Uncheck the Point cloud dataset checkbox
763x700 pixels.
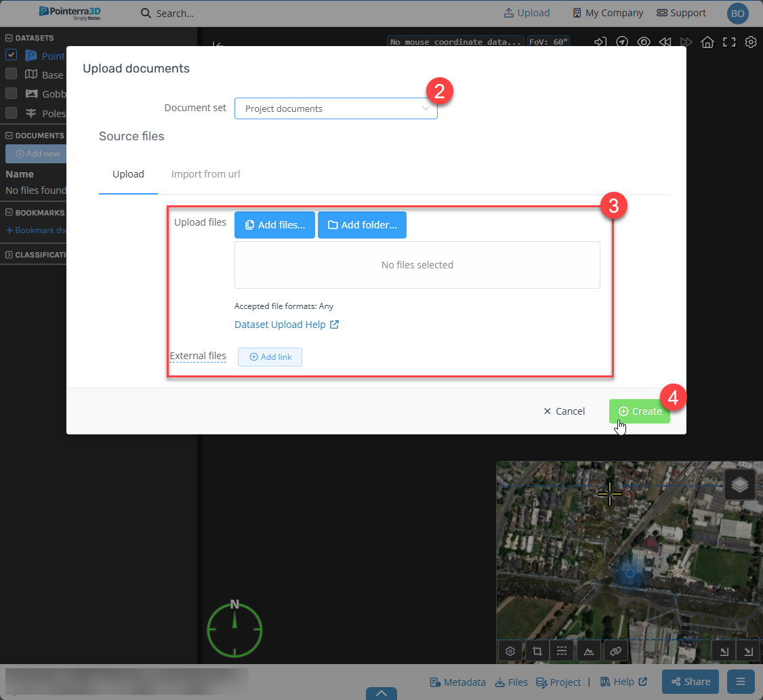pos(12,55)
